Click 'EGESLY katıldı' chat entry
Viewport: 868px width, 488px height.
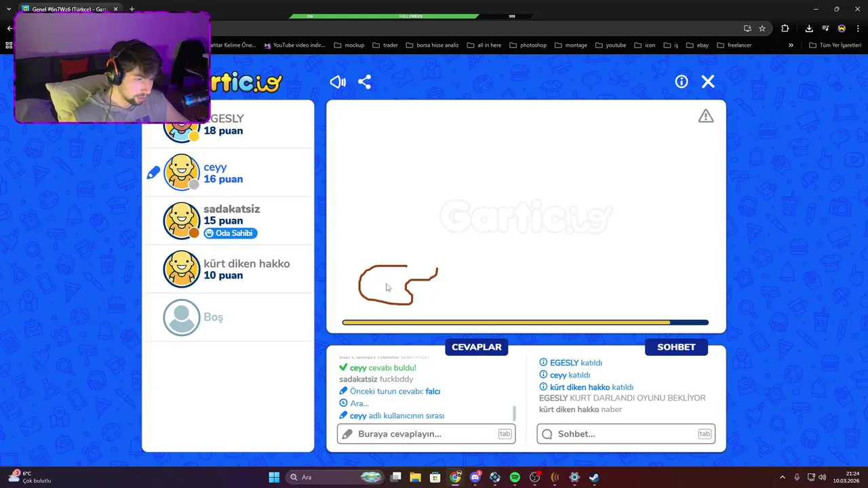coord(571,363)
